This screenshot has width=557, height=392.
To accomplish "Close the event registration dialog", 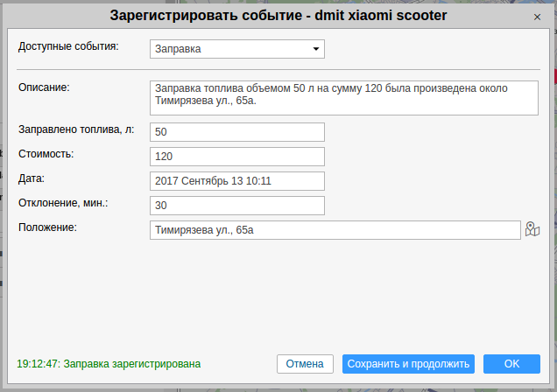I will [537, 17].
